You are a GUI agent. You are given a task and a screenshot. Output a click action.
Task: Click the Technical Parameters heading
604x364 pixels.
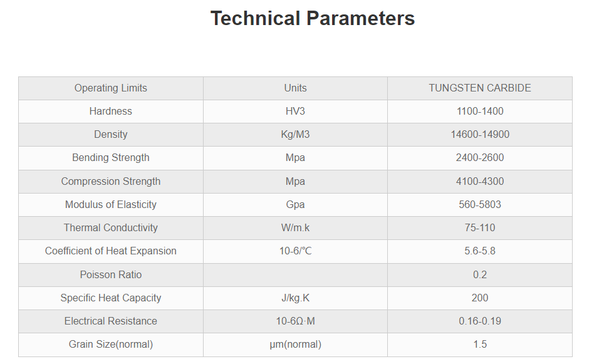pos(313,19)
